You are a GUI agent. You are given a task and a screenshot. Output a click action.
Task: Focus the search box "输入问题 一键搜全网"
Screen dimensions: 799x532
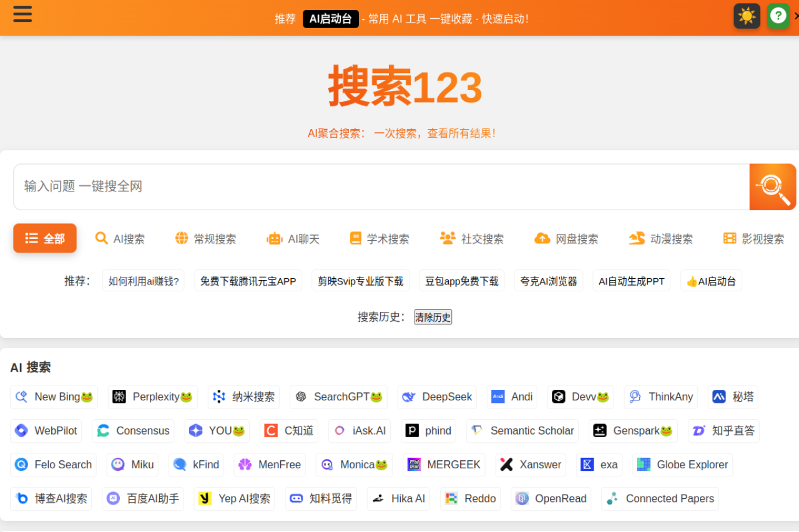coord(381,187)
